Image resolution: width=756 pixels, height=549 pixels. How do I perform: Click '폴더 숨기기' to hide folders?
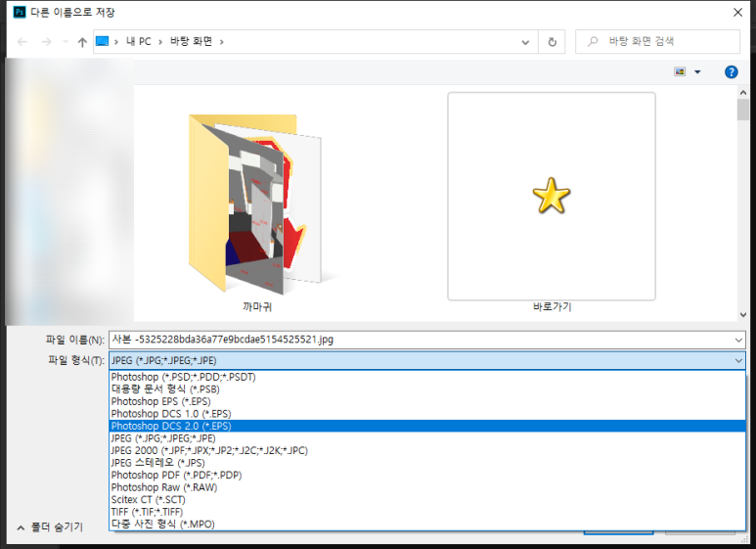click(50, 527)
